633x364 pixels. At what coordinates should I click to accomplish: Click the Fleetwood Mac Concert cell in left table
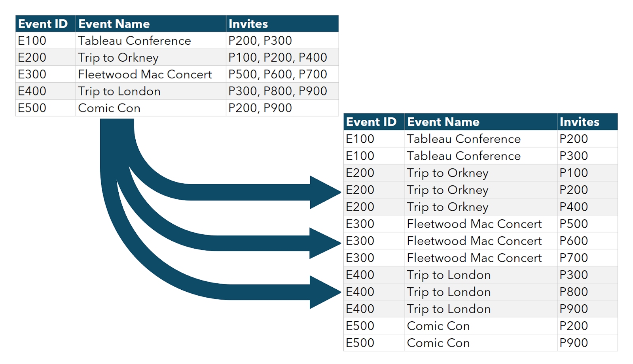[x=151, y=74]
